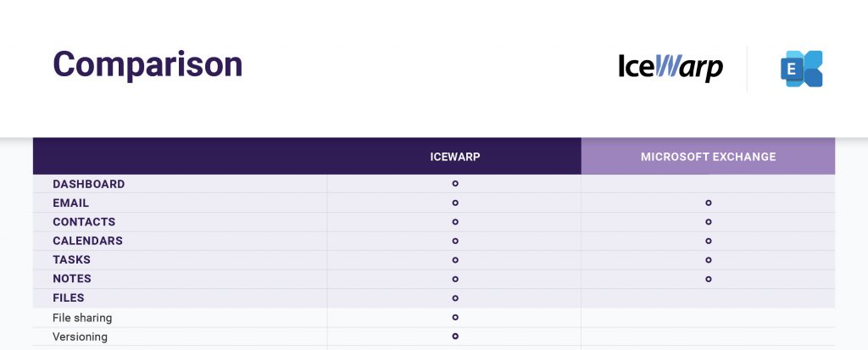Select IceWarp marker for Versioning row

pos(455,336)
